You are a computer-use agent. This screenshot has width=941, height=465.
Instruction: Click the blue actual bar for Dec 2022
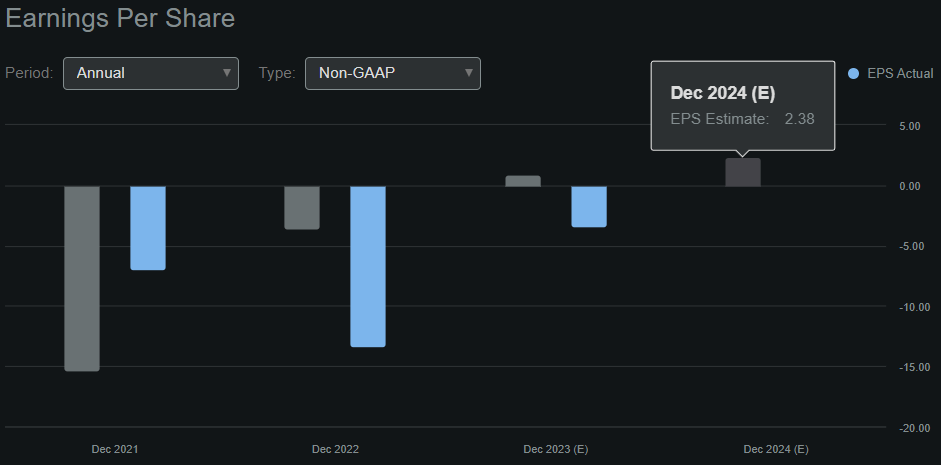click(x=368, y=266)
